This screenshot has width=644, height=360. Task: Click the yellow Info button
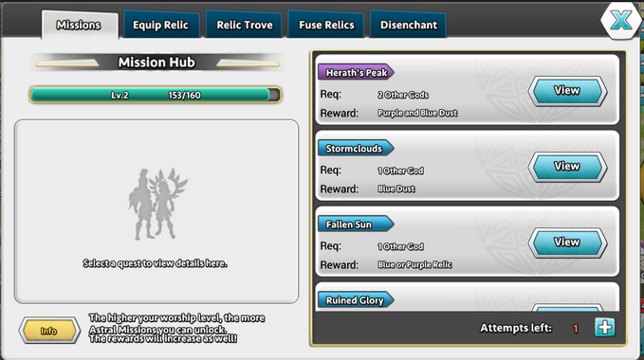click(x=49, y=331)
